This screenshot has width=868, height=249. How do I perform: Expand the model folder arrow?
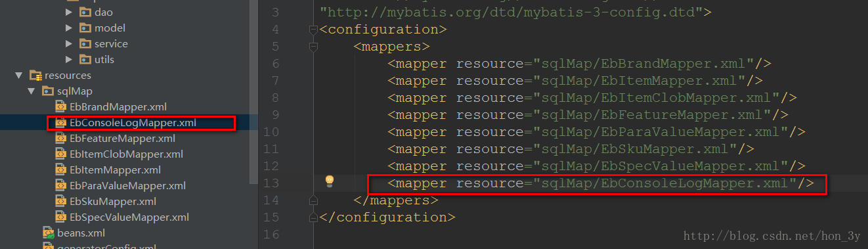point(69,28)
